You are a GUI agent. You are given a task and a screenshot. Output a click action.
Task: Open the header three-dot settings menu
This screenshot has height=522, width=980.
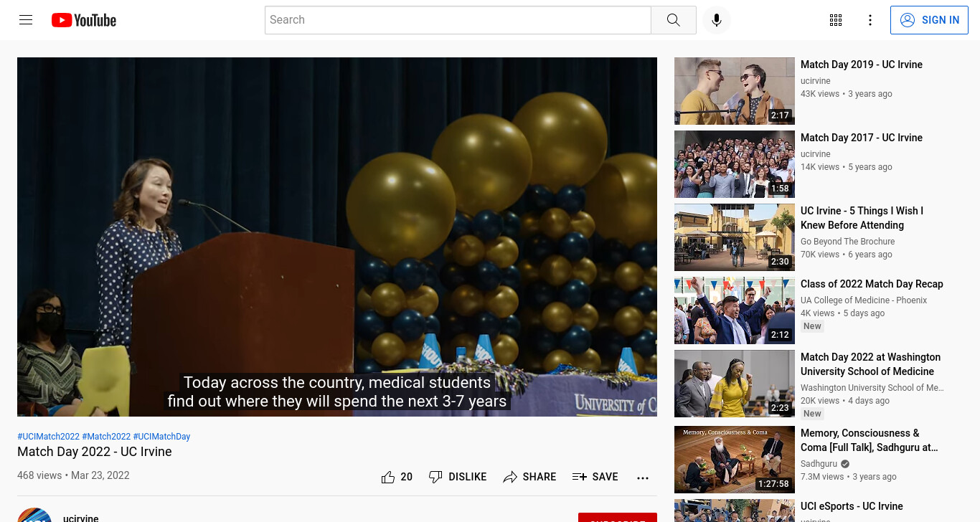(x=870, y=20)
